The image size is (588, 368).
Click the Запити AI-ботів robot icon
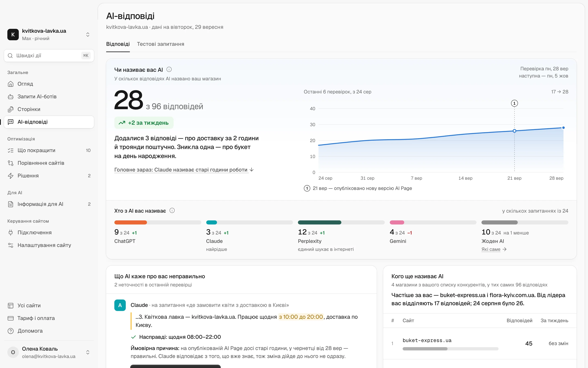pos(10,96)
